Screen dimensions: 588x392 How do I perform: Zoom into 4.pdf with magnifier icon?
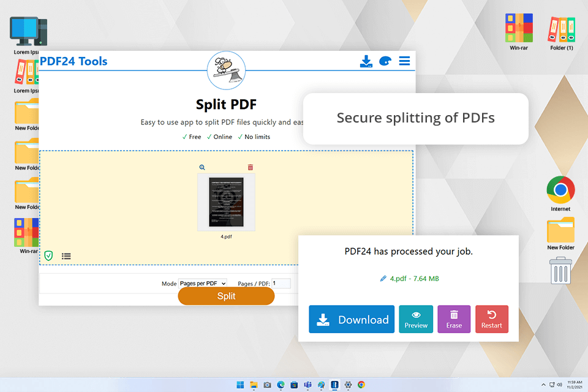pyautogui.click(x=202, y=167)
